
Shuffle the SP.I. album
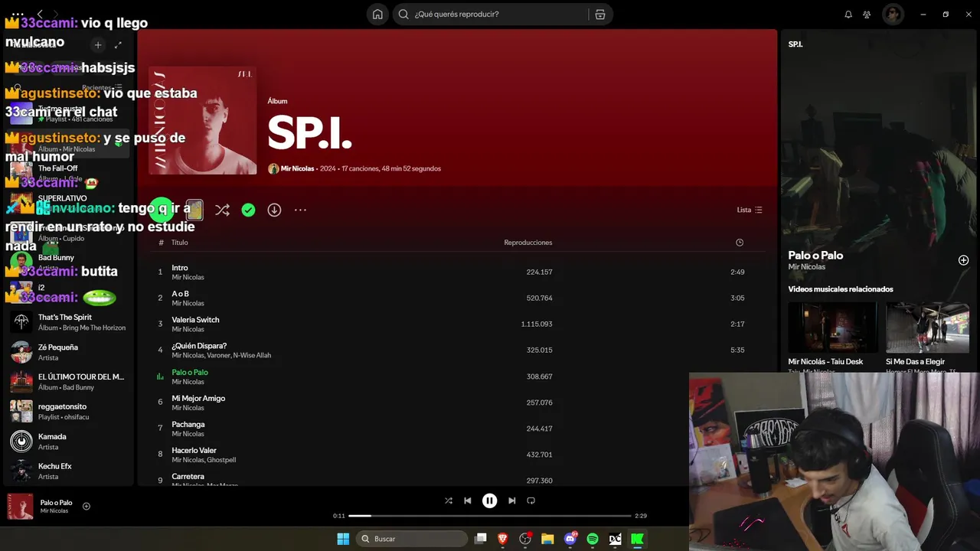222,210
